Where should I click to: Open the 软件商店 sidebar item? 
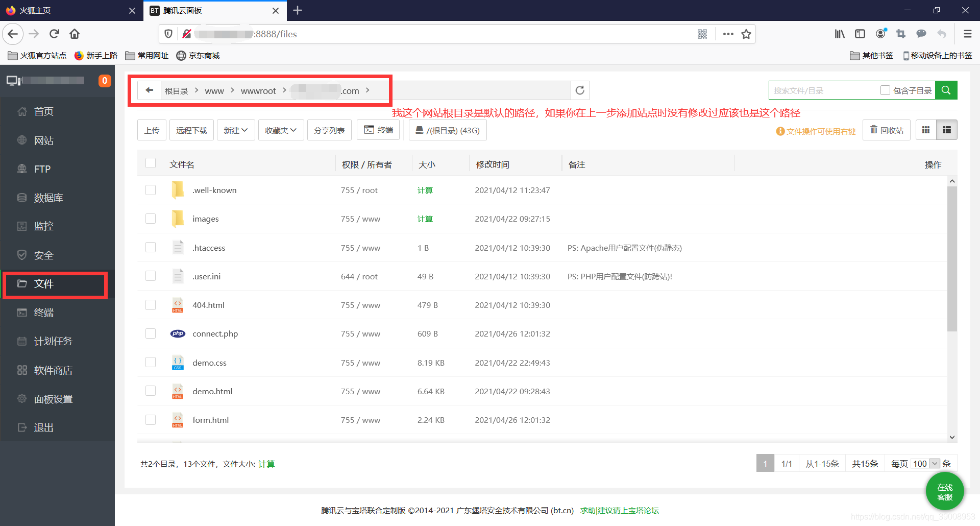pos(57,370)
